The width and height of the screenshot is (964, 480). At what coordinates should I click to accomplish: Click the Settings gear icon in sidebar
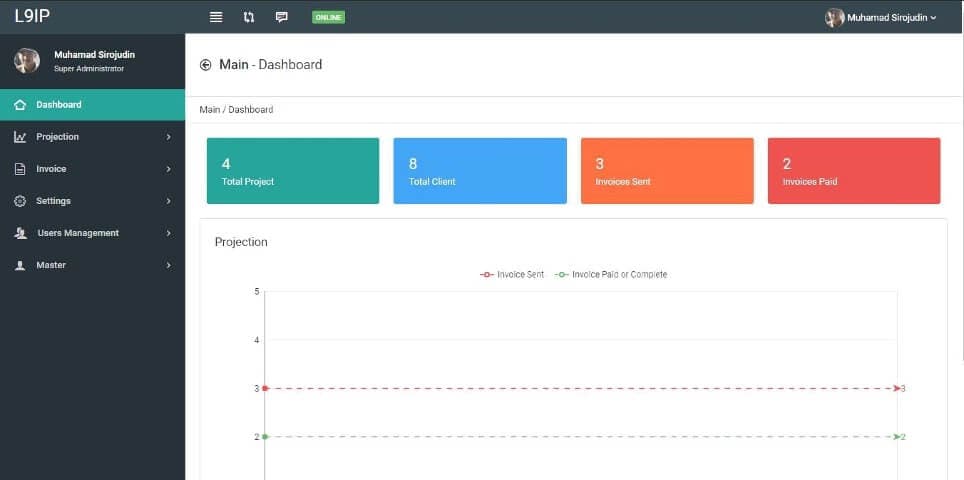20,201
